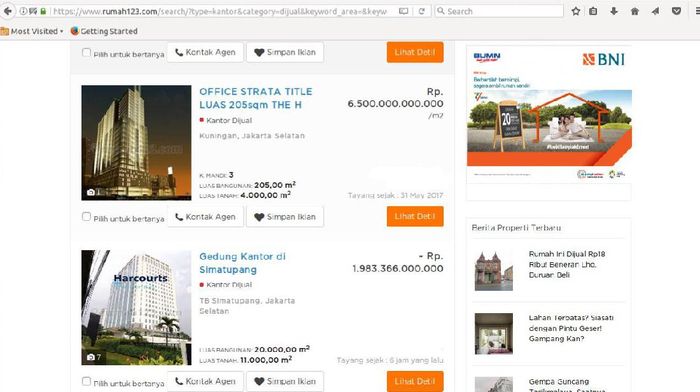Image resolution: width=700 pixels, height=392 pixels.
Task: Open the 'Gedung Kantor di Simatupang' listing title
Action: 242,263
